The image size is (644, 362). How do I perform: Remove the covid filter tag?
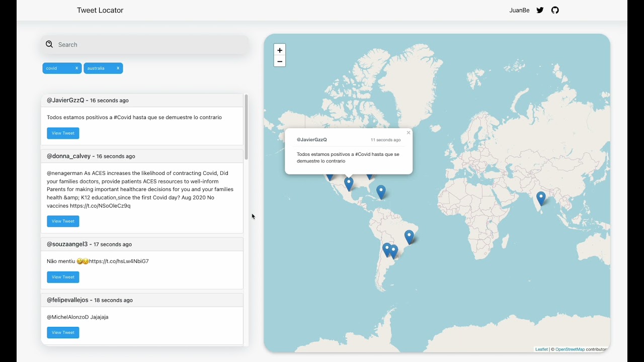click(76, 68)
